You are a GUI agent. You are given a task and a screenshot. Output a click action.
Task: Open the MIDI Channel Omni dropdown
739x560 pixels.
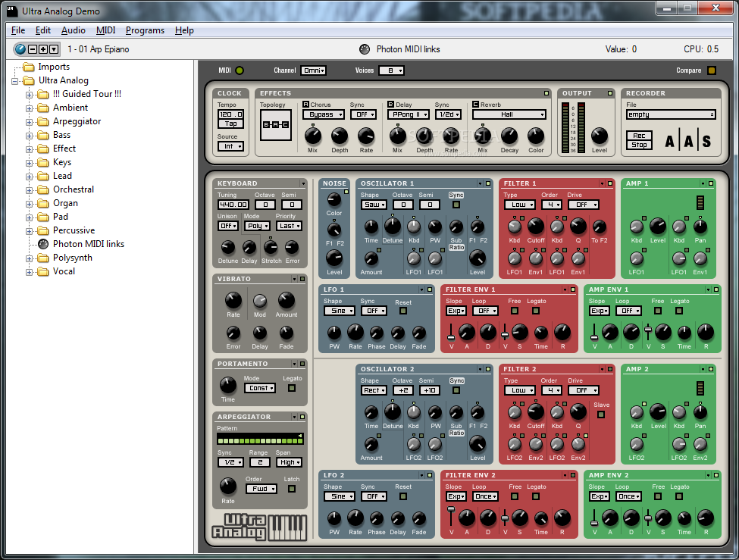pos(314,70)
